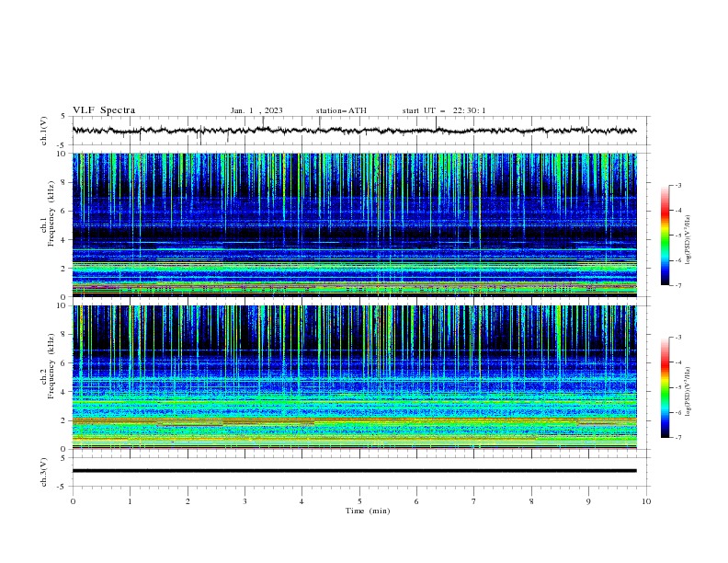Click the "VLF Spectra" plot title
This screenshot has width=728, height=563.
(x=104, y=110)
